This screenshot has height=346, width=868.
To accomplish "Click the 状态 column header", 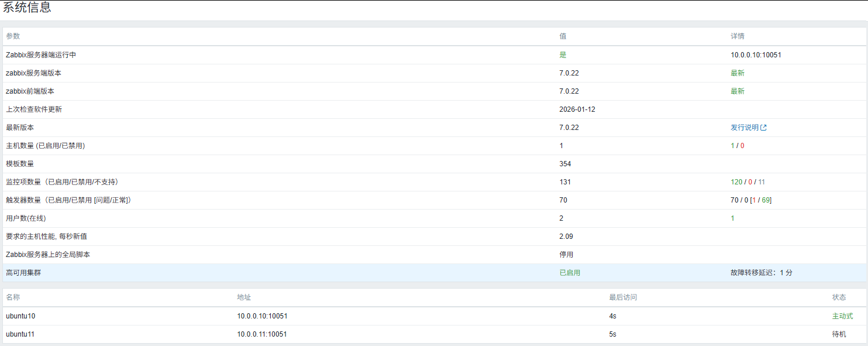I will (839, 297).
